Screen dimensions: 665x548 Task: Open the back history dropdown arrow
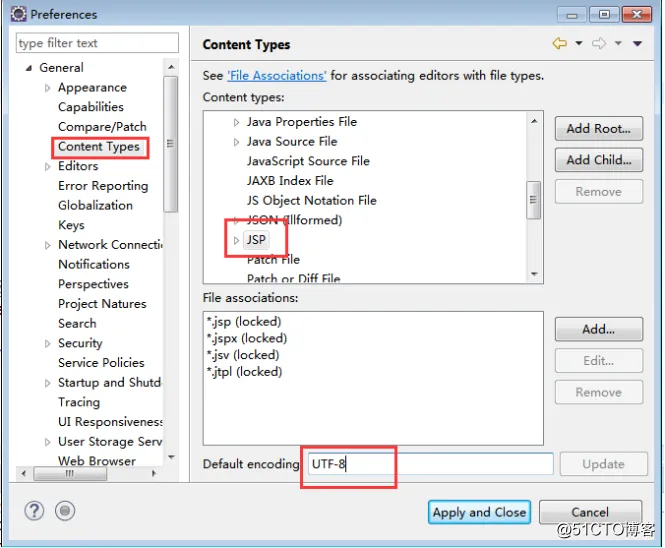click(x=579, y=43)
